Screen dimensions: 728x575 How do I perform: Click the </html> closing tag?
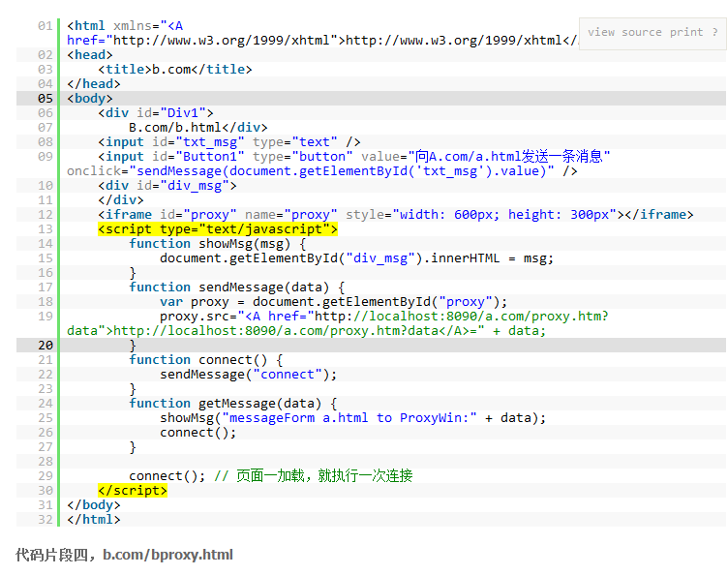tap(93, 519)
